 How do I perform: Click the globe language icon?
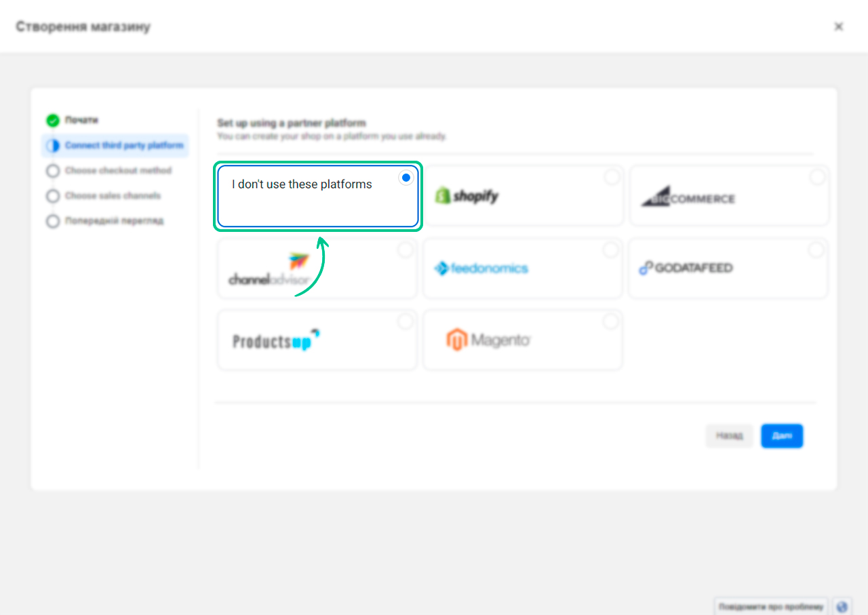pyautogui.click(x=842, y=606)
